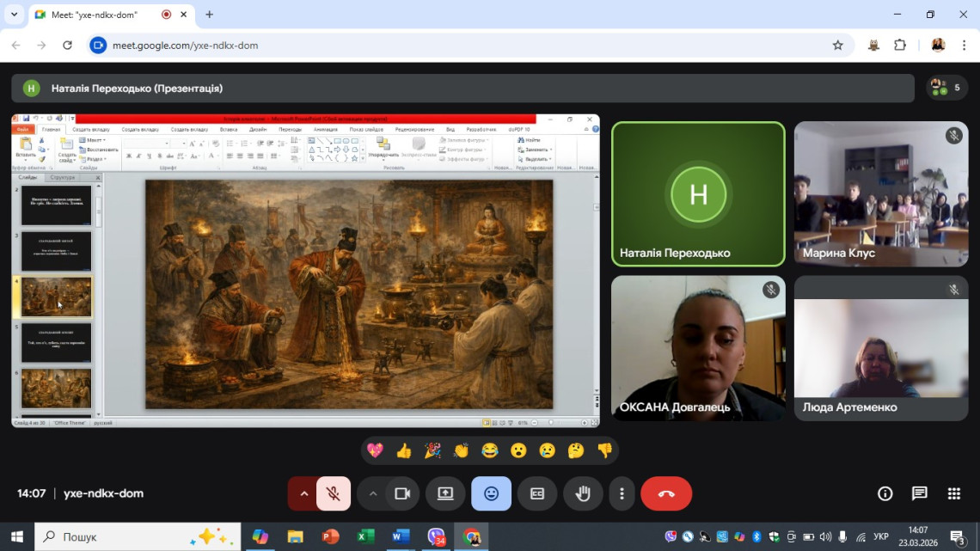Go back in browser history

pos(16,45)
